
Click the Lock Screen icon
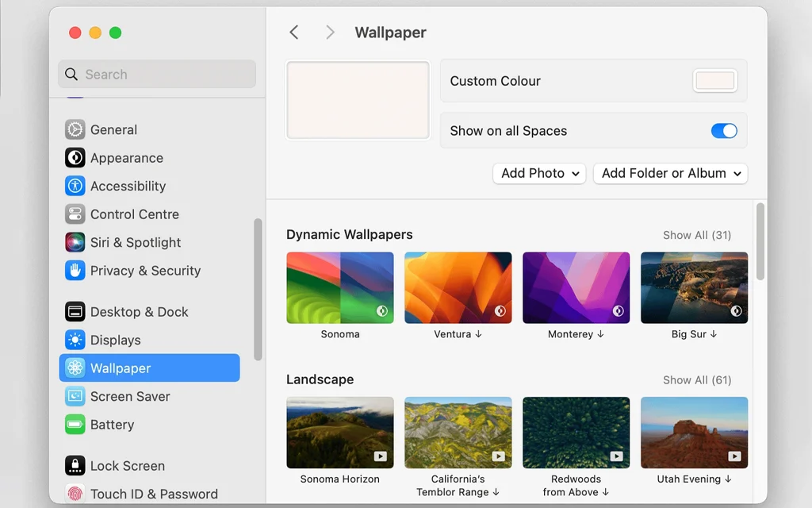click(75, 465)
